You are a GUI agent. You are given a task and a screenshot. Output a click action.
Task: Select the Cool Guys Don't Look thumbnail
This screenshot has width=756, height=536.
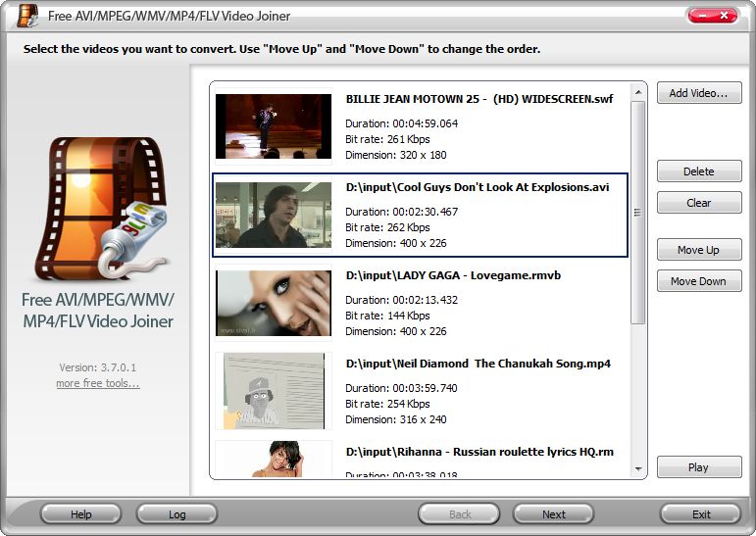274,215
